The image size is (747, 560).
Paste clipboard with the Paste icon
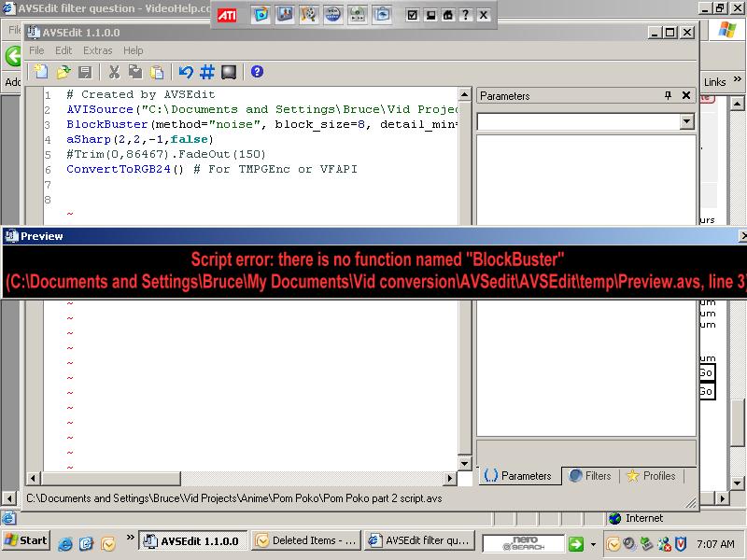(x=157, y=72)
